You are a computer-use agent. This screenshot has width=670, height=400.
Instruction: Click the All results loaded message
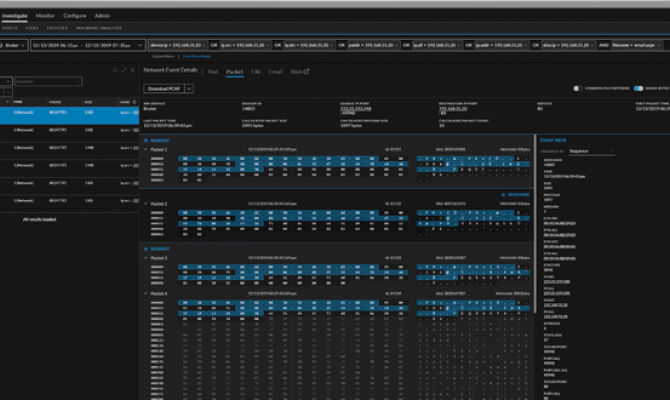pyautogui.click(x=39, y=219)
